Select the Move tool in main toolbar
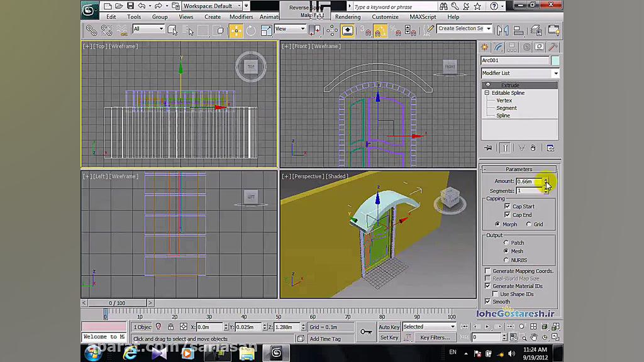Viewport: 644px width, 362px height. 236,30
